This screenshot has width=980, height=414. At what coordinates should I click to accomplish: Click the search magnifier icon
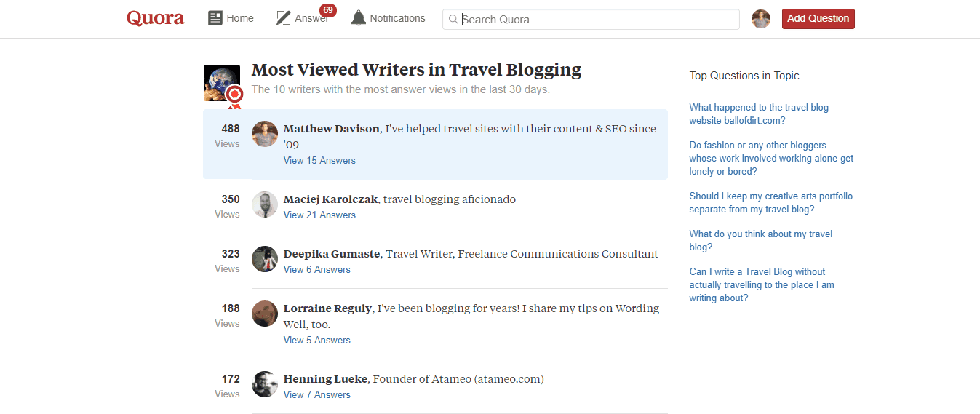453,20
